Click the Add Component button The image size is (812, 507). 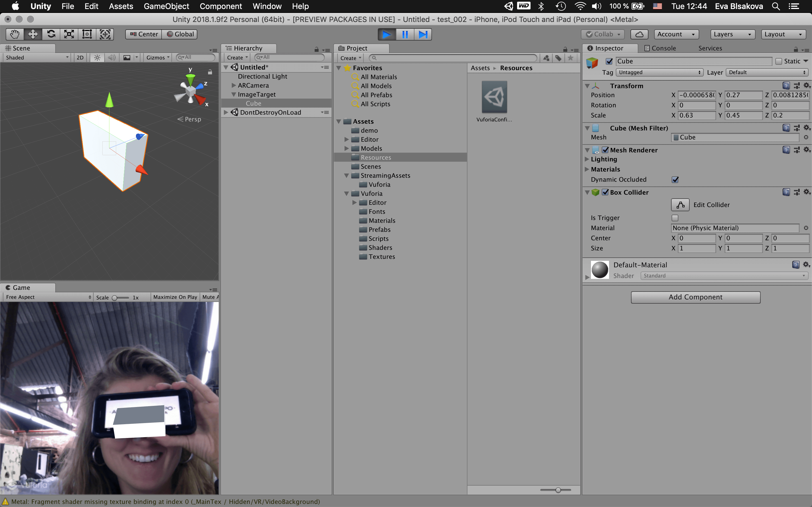[695, 297]
